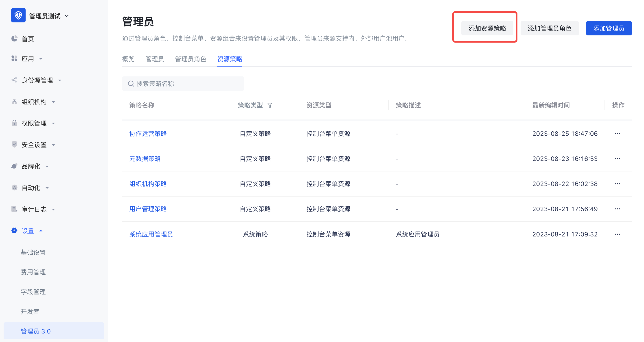Switch to the 管理员角色 tab
The image size is (644, 342).
(191, 59)
